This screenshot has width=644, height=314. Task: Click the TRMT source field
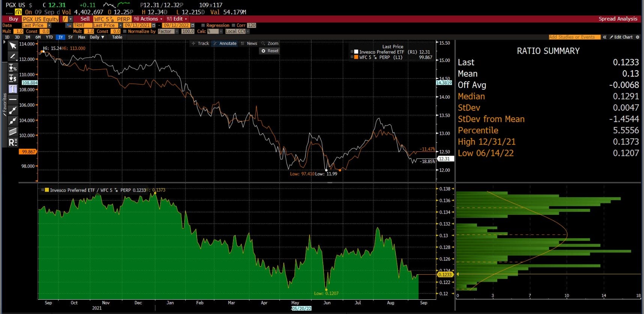coord(82,25)
